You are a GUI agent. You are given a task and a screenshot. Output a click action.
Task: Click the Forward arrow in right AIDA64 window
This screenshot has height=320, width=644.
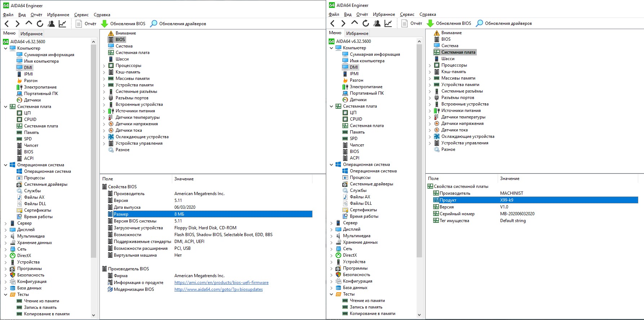tap(343, 23)
